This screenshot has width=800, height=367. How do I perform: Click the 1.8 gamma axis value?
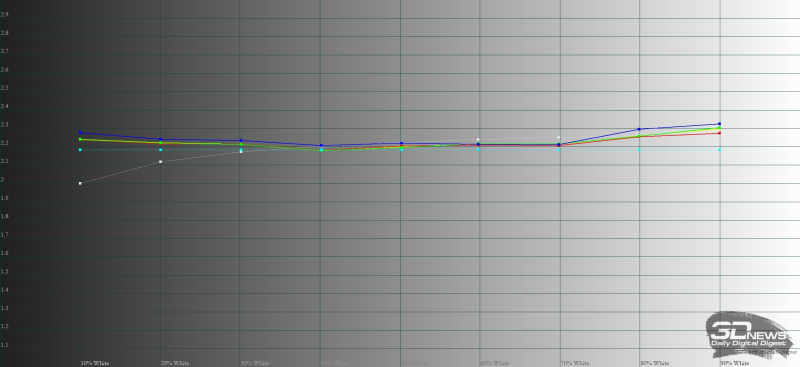tap(4, 216)
